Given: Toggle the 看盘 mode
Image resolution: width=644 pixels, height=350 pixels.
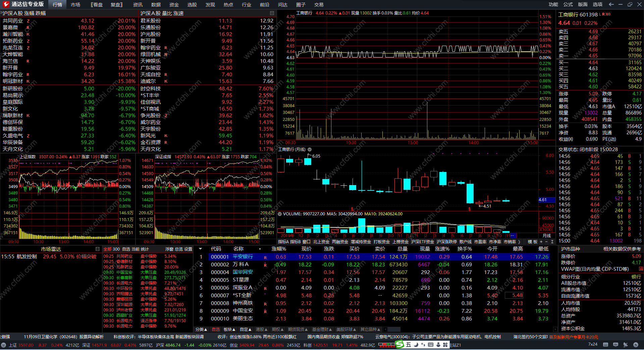Looking at the screenshot, I should (x=97, y=5).
